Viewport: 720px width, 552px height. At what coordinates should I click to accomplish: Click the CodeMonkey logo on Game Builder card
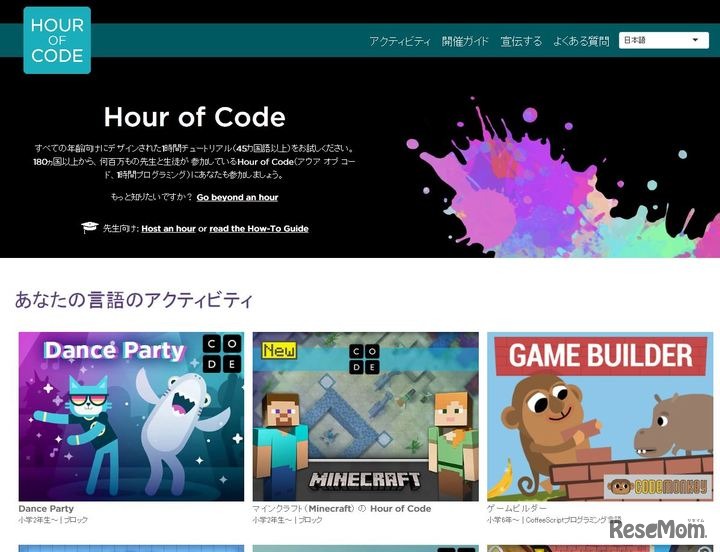coord(660,487)
